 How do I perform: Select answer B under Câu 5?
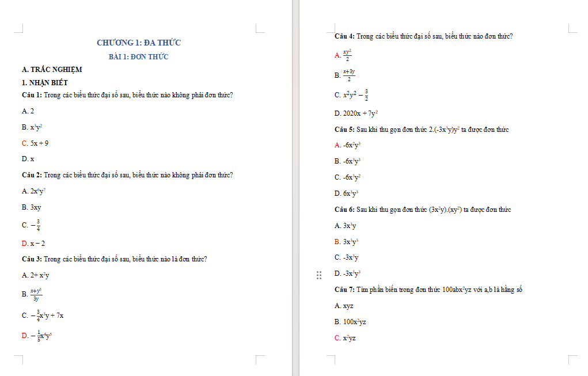click(x=348, y=162)
